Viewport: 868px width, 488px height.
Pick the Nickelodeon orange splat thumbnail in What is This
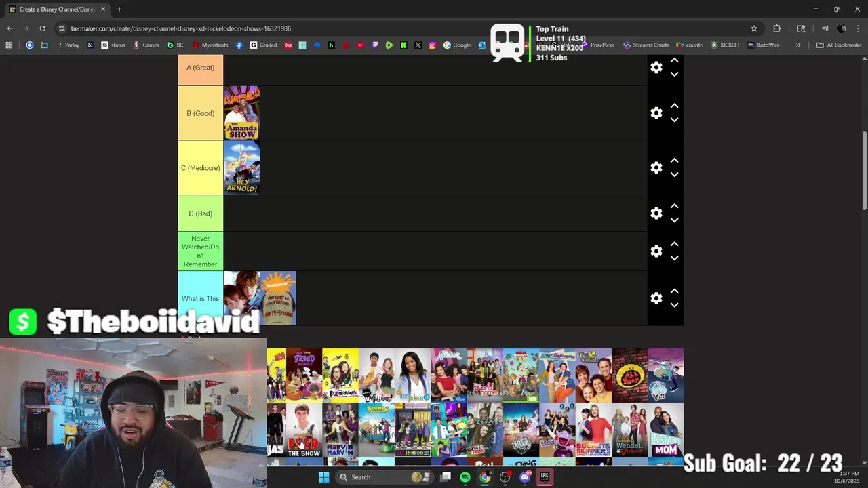[278, 298]
